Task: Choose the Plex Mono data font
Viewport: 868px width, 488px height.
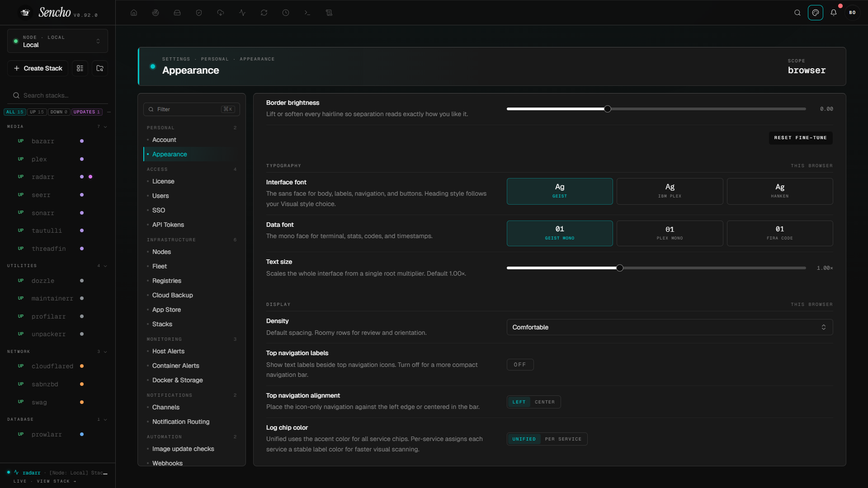Action: coord(670,233)
